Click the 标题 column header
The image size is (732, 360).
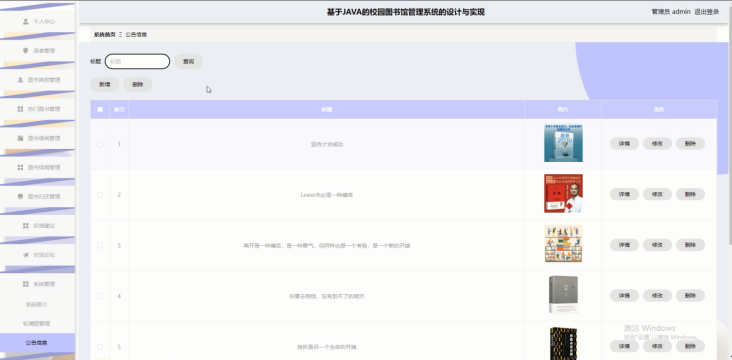(x=326, y=110)
